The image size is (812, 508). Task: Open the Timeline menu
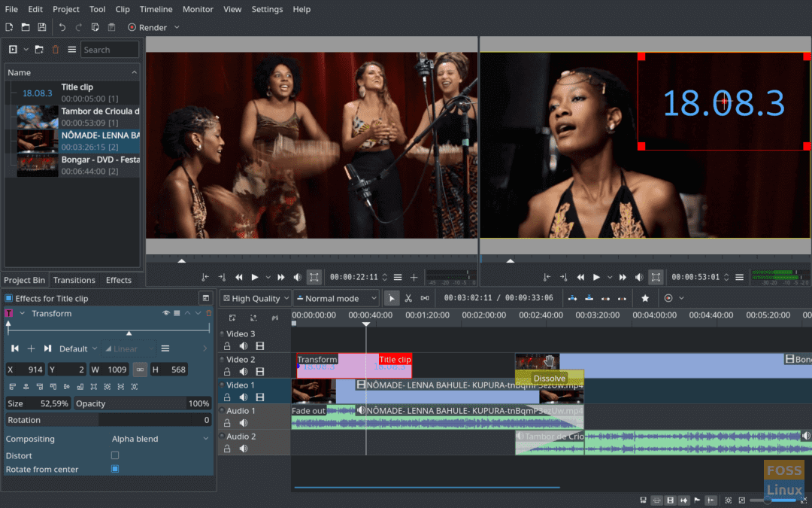pos(156,9)
